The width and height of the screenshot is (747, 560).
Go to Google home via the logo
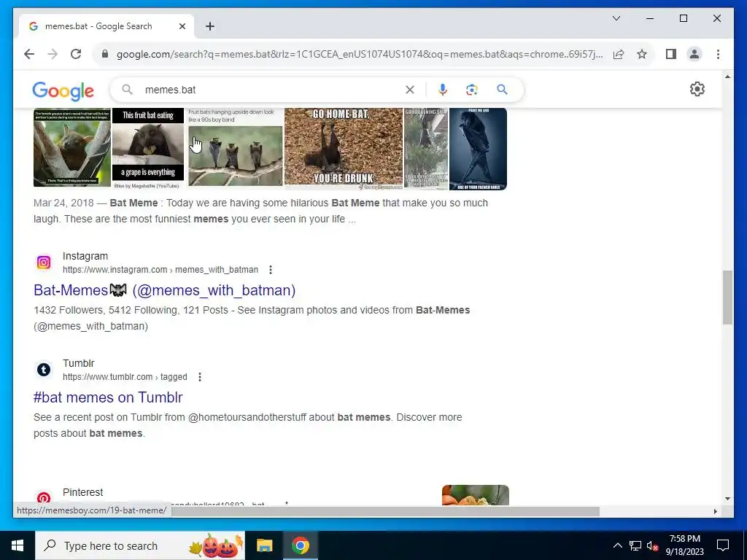tap(63, 90)
